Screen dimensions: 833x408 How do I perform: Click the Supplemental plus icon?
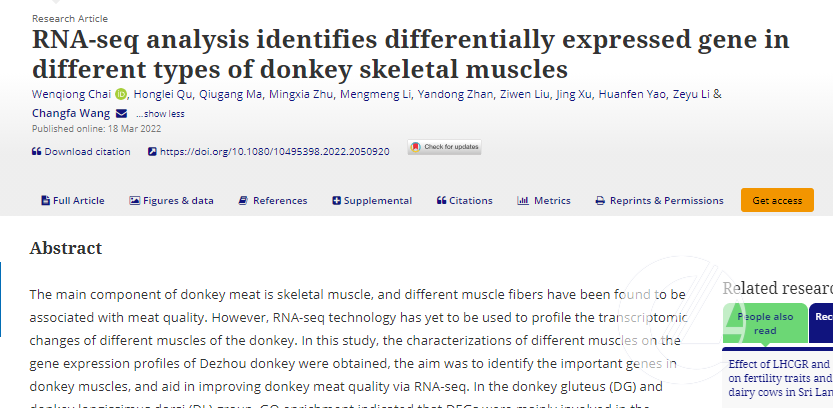(336, 201)
